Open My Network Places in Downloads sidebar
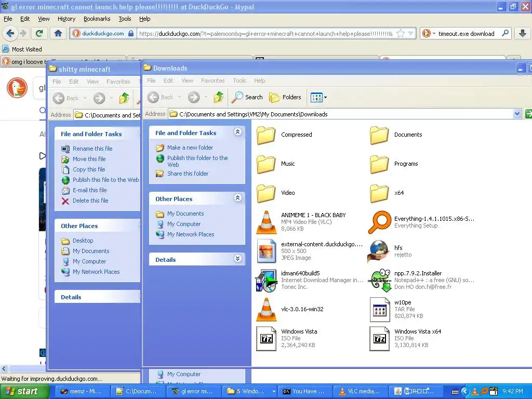532x399 pixels. 191,234
